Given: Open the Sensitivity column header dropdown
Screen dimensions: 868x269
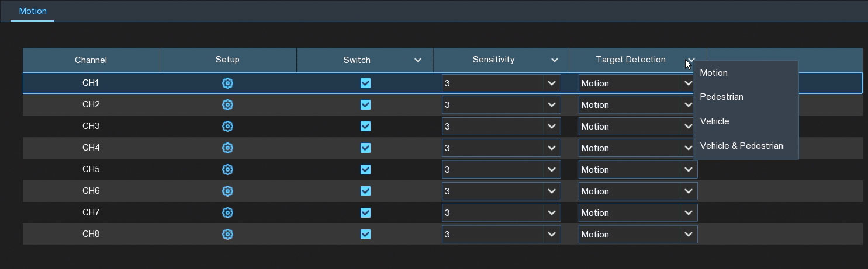Looking at the screenshot, I should (554, 60).
